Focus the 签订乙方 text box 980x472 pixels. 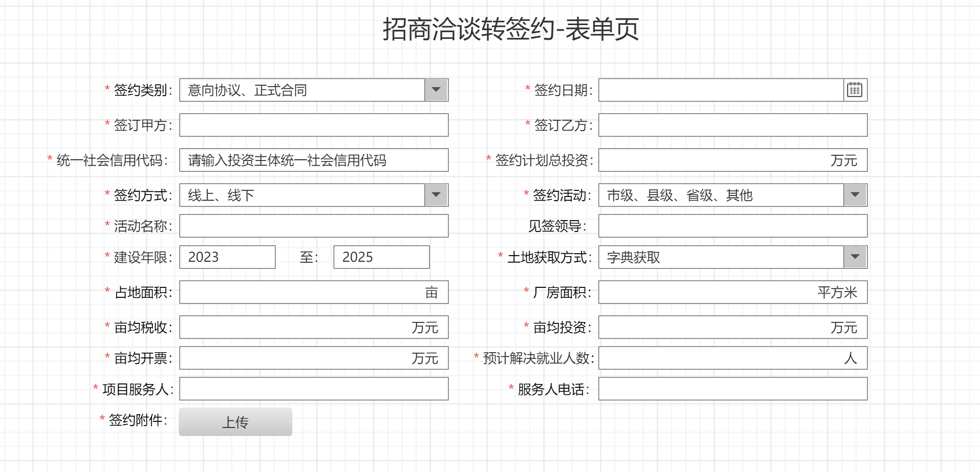(x=732, y=125)
